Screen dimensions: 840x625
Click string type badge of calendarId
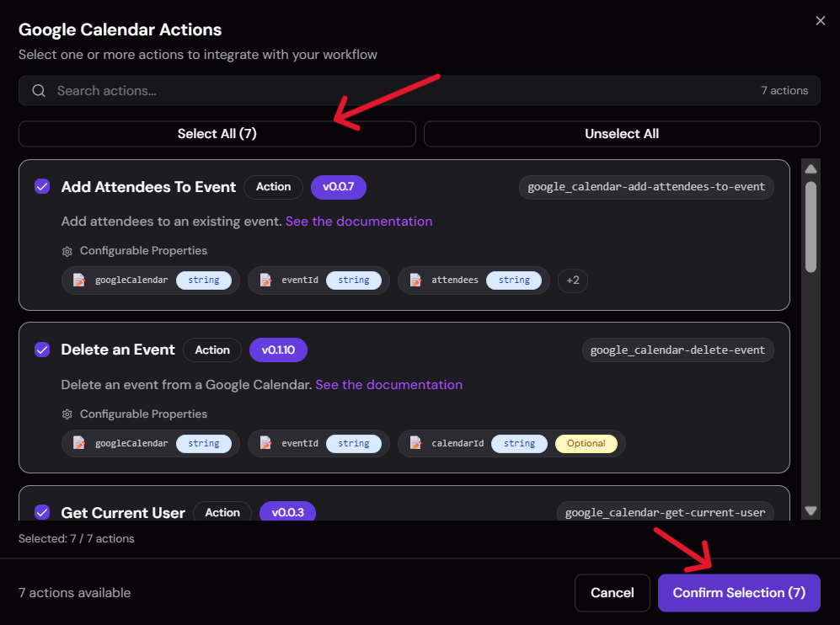pos(519,443)
